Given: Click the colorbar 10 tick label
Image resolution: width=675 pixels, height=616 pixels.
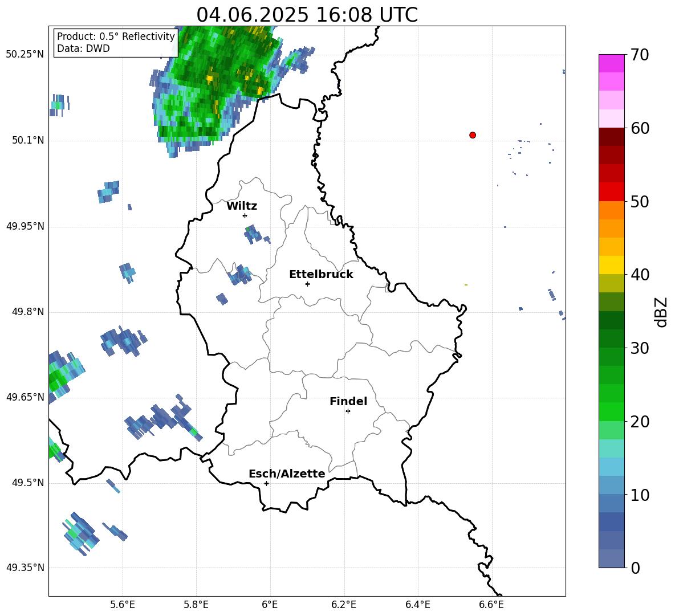Looking at the screenshot, I should [640, 495].
